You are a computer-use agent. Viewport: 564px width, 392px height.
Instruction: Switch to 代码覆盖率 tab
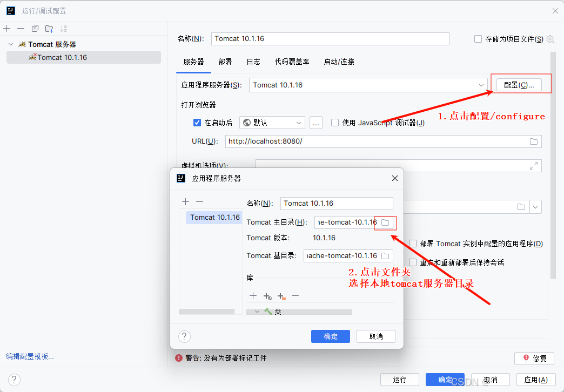292,62
